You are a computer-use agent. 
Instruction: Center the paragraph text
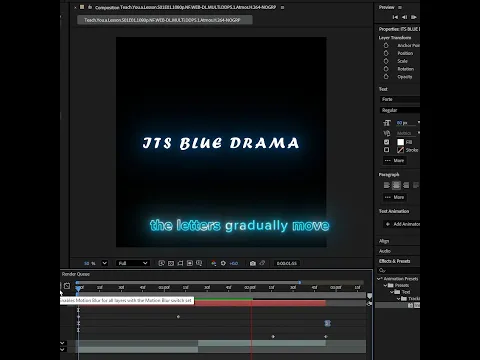click(396, 185)
